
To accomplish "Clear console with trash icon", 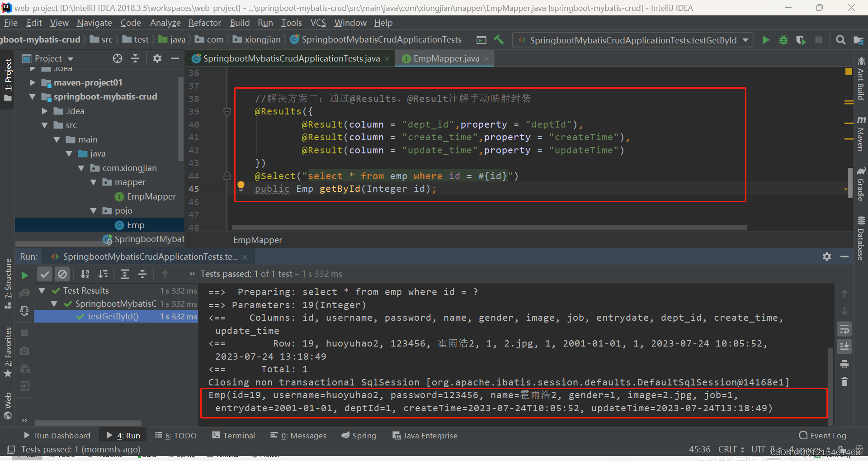I will pyautogui.click(x=844, y=382).
